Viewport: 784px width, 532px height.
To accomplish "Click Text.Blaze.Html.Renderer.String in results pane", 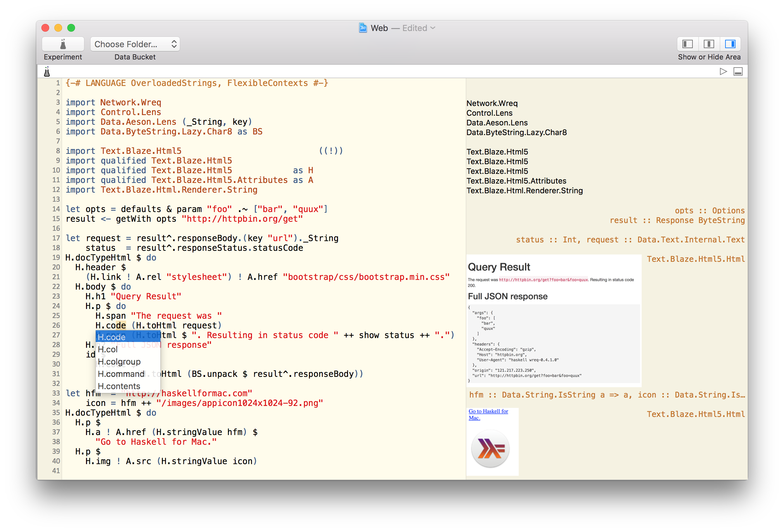I will click(x=525, y=191).
